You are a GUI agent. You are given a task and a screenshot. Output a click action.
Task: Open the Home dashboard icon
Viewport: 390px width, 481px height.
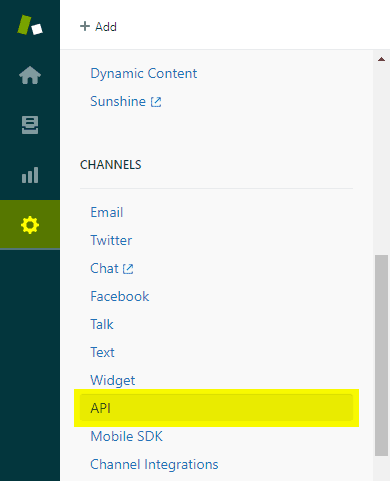pyautogui.click(x=30, y=75)
